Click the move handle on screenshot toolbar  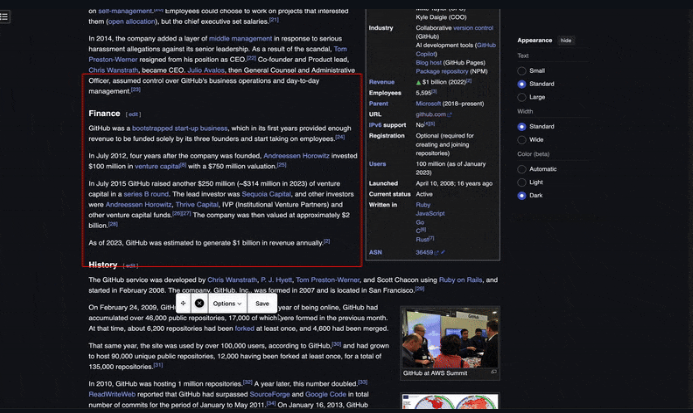(x=183, y=303)
